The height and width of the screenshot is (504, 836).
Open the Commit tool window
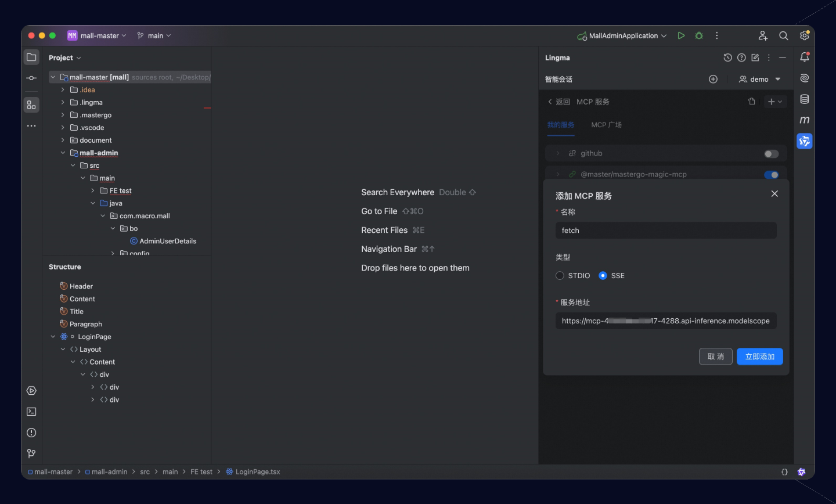point(31,78)
